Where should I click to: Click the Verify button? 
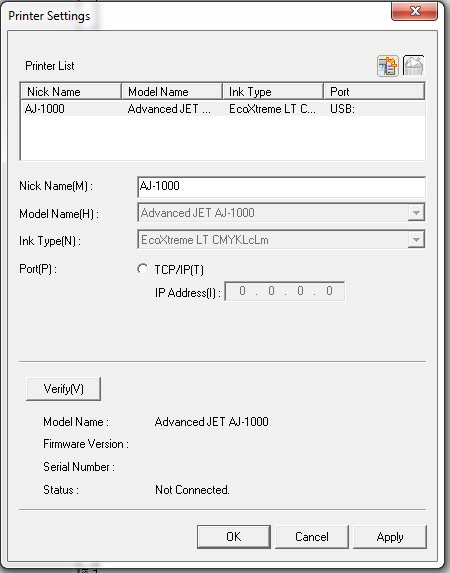point(64,389)
